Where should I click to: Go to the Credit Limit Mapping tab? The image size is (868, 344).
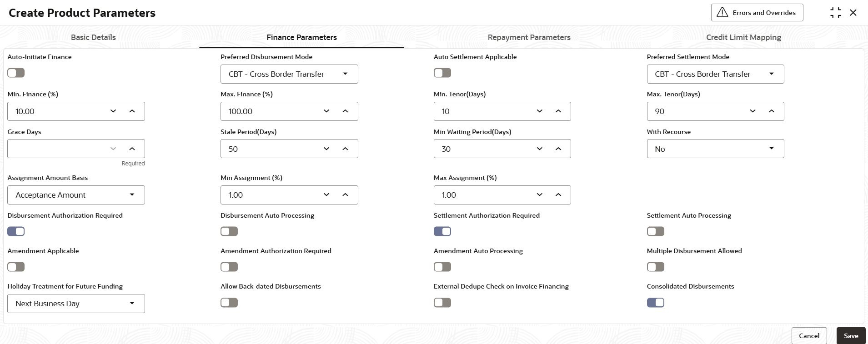click(743, 37)
